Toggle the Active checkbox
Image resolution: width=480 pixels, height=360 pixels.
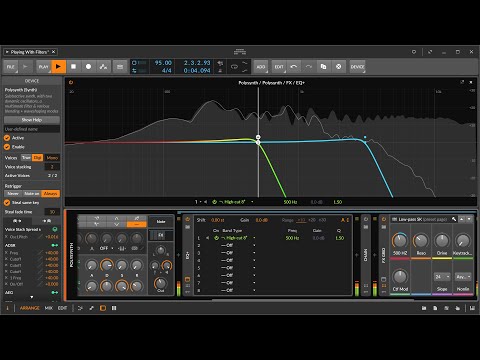pyautogui.click(x=7, y=138)
